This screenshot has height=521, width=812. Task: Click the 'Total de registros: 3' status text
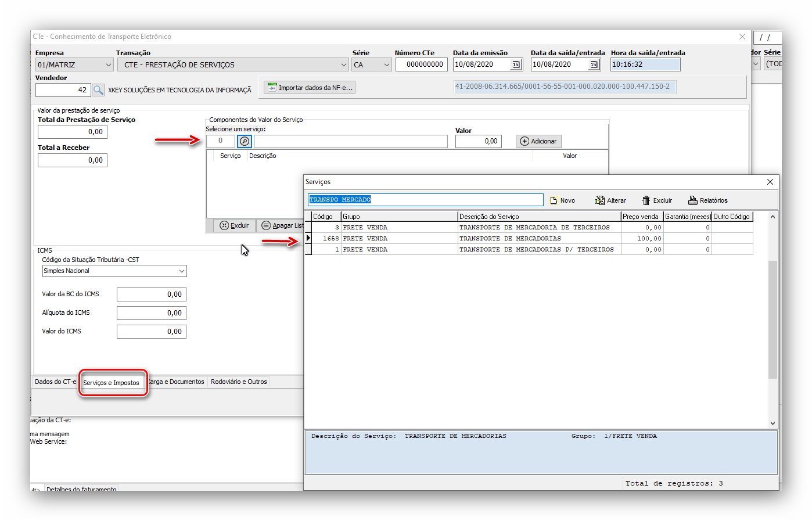click(x=674, y=483)
